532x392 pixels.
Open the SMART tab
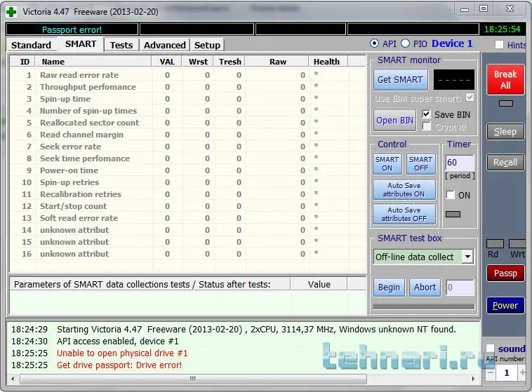[81, 44]
